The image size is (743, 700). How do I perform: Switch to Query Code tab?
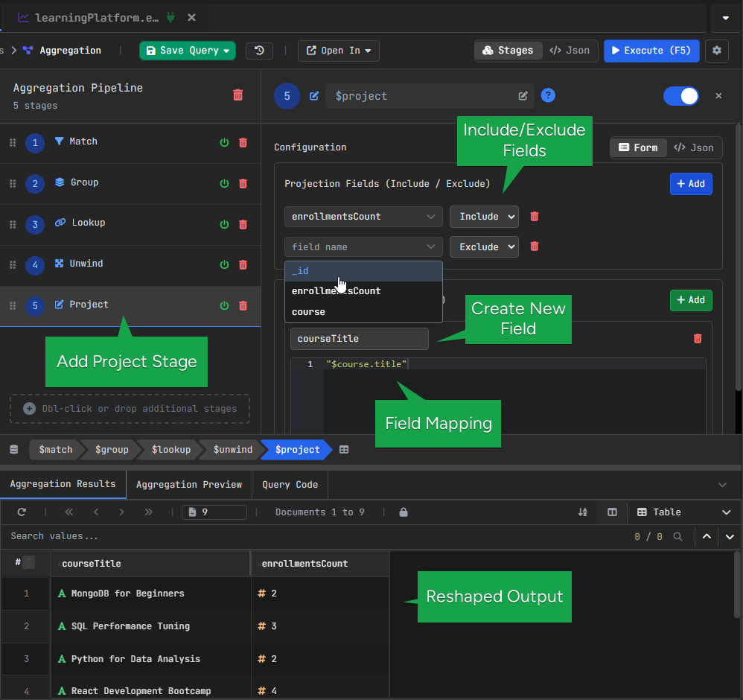coord(290,484)
